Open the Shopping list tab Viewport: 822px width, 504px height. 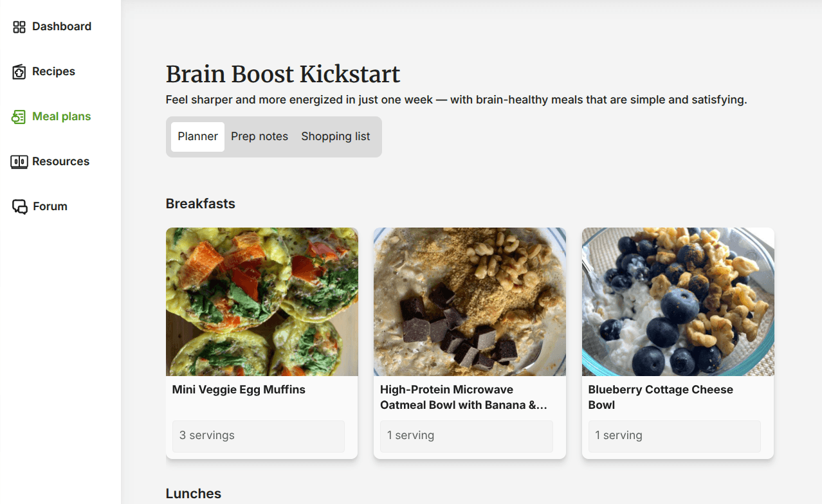335,136
